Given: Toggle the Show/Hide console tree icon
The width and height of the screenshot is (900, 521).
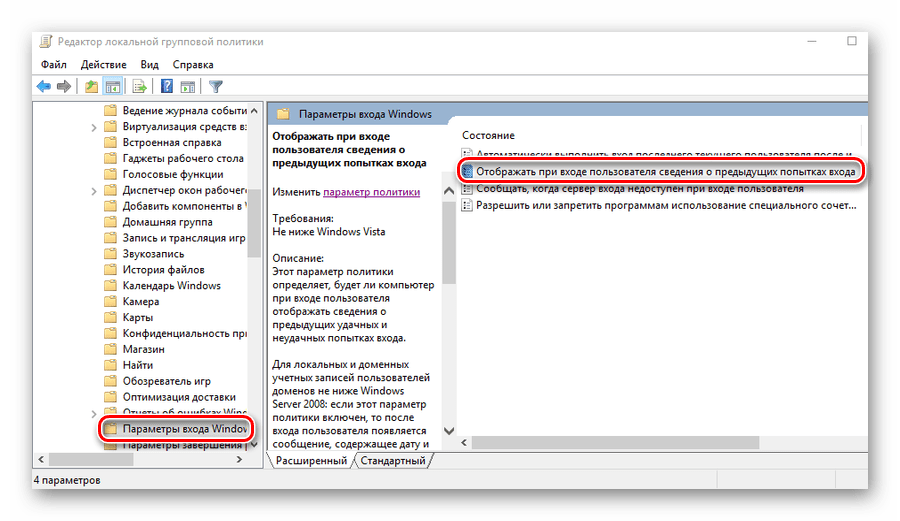Looking at the screenshot, I should pos(112,87).
